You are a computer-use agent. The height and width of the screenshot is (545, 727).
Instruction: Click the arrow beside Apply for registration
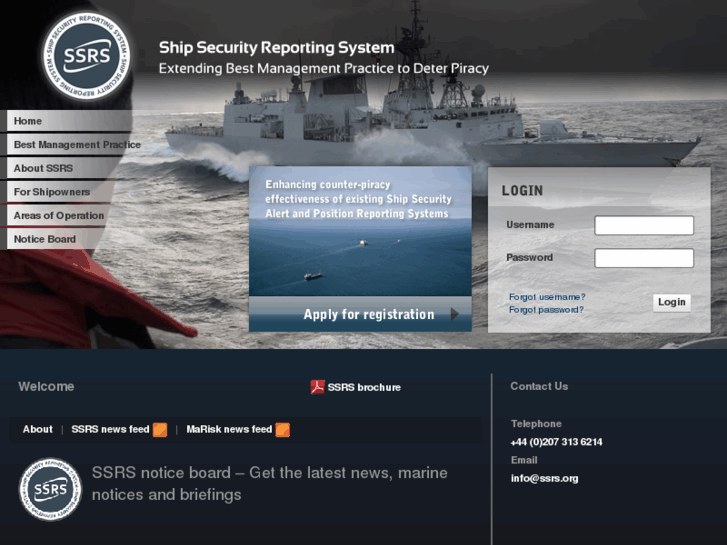pos(454,314)
